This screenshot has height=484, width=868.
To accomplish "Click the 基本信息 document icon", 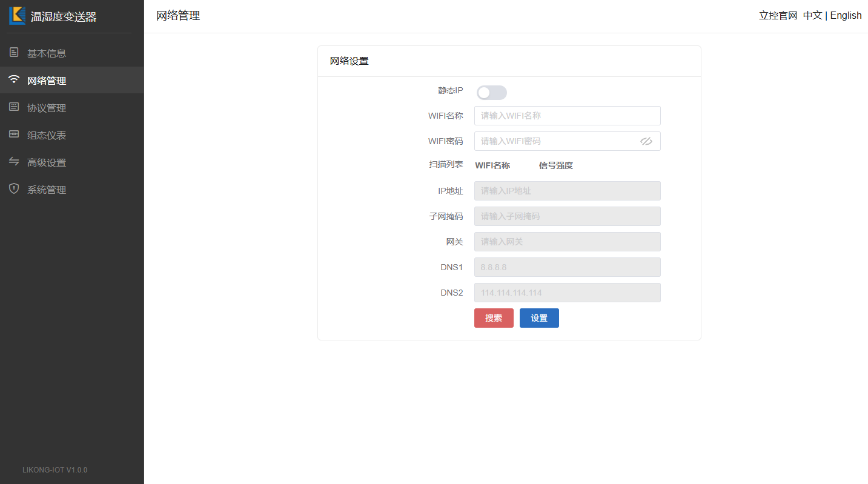I will coord(14,53).
